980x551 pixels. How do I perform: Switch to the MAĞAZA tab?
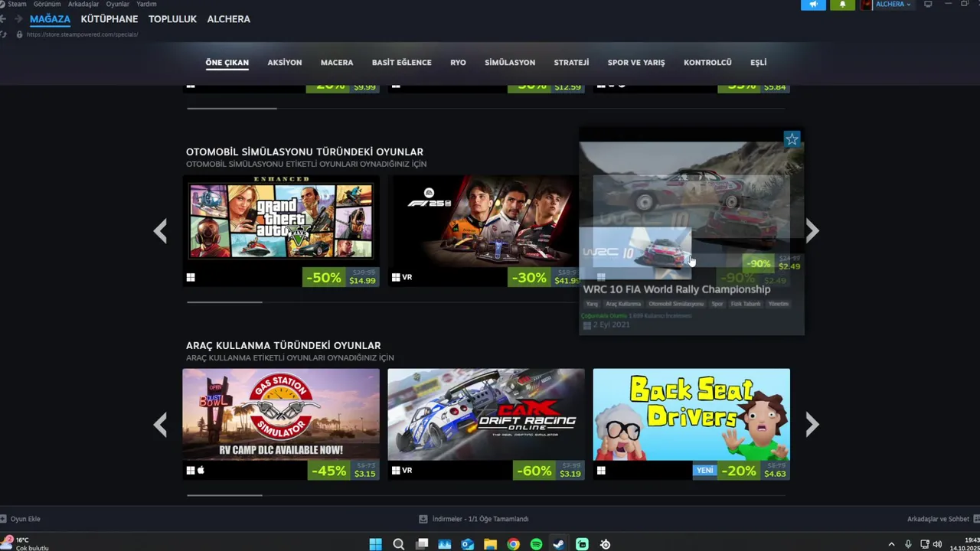pyautogui.click(x=50, y=19)
